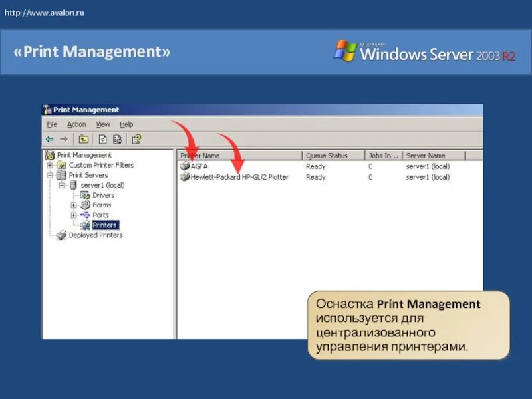Click the Refresh toolbar icon
This screenshot has width=532, height=399.
[x=103, y=139]
